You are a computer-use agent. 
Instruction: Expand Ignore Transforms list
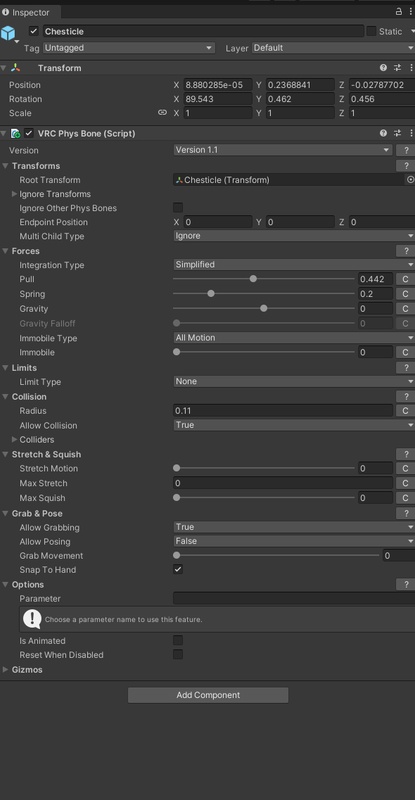[x=14, y=194]
